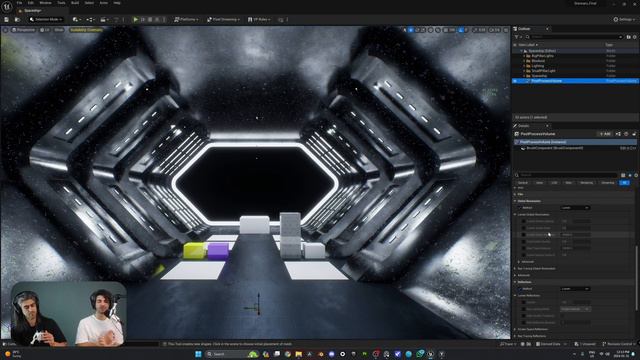Open the Platforms dropdown

pos(186,20)
